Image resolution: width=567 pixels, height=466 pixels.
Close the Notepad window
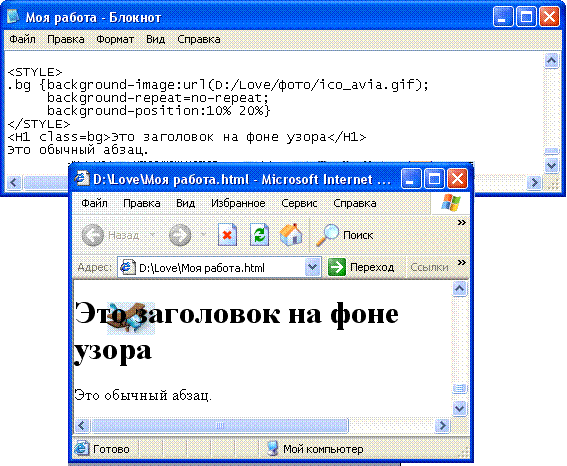tap(549, 17)
